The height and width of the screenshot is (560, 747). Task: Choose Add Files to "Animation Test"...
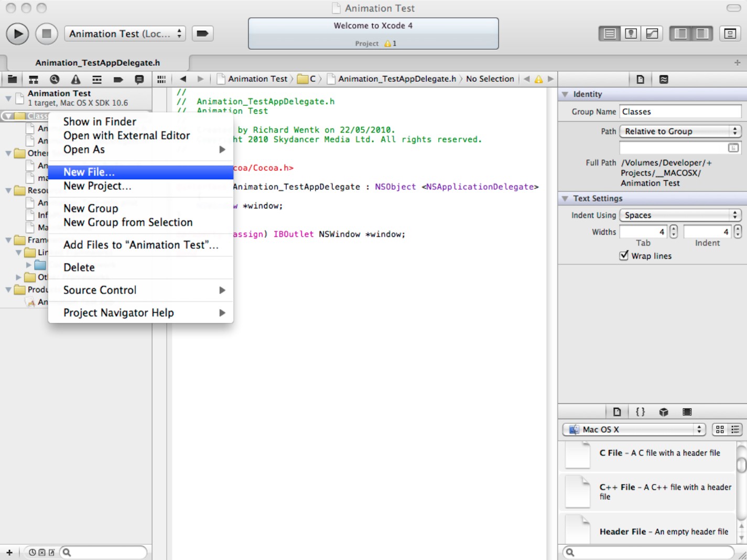point(140,245)
